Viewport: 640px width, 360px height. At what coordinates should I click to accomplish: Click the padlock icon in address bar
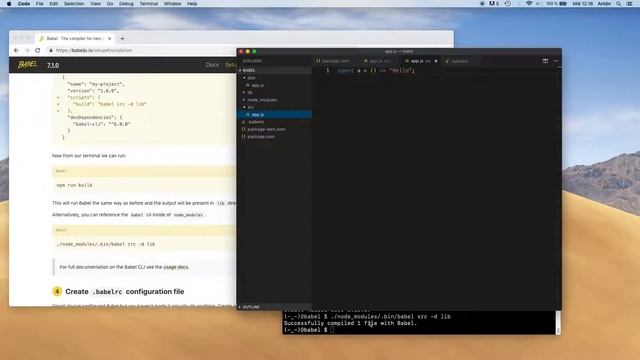tap(51, 50)
